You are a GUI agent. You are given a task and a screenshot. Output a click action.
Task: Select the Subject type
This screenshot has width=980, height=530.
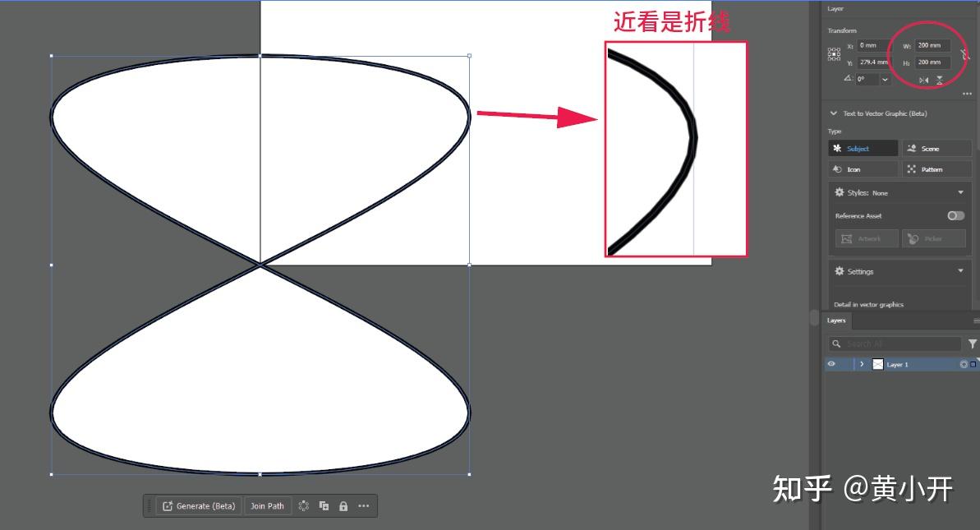coord(863,149)
